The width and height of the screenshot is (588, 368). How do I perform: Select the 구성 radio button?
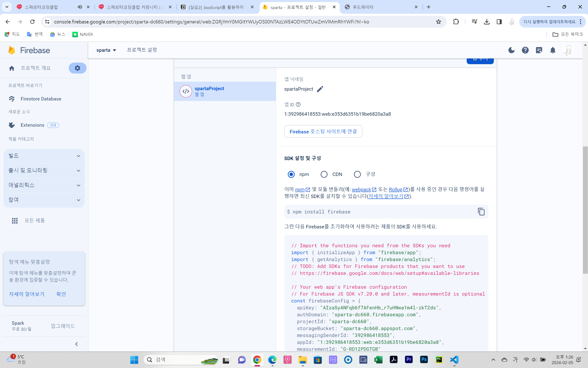point(357,174)
